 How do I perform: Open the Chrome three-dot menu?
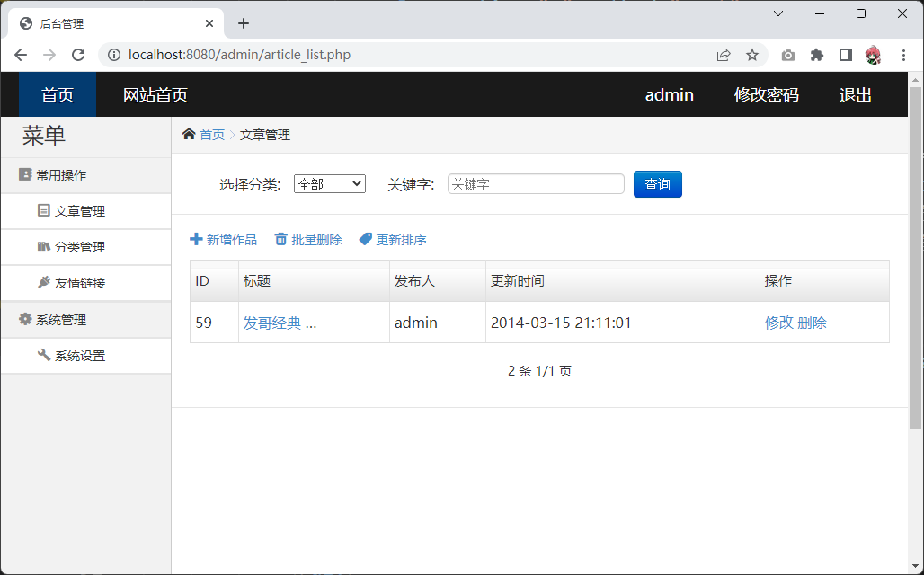[903, 55]
